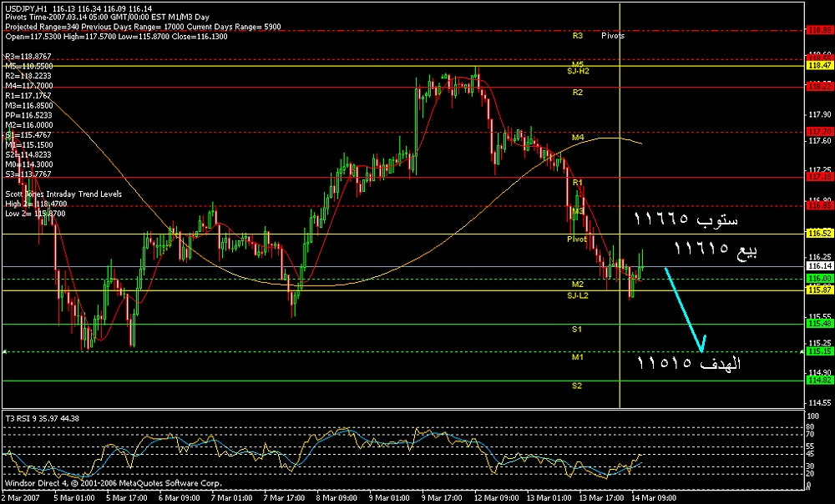This screenshot has width=835, height=504.
Task: Click the SJ-L2 level label
Action: (579, 295)
